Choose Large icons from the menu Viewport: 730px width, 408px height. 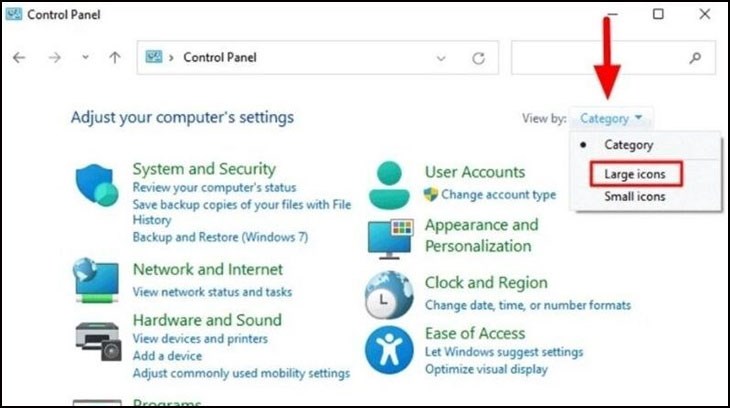coord(635,174)
